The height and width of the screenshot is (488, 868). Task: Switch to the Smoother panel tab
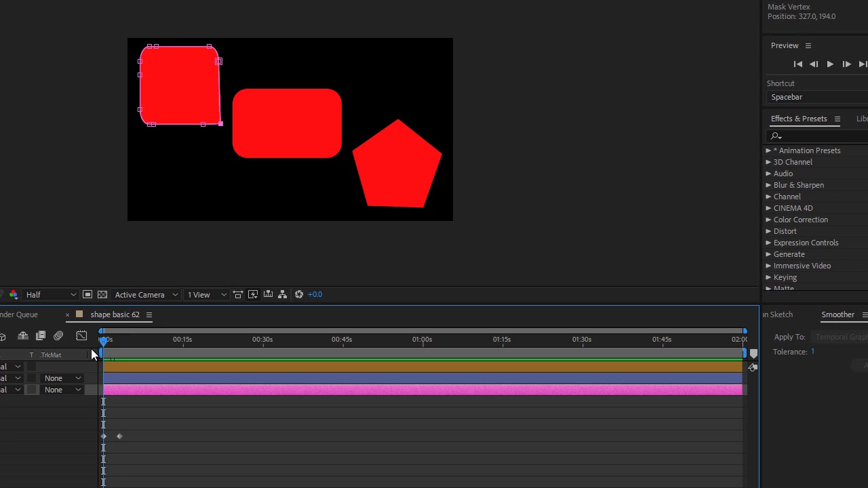(x=837, y=314)
